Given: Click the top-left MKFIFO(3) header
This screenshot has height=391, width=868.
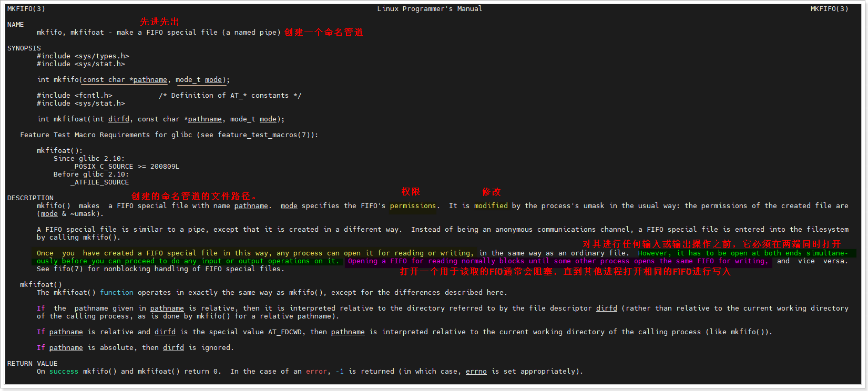Looking at the screenshot, I should click(26, 9).
